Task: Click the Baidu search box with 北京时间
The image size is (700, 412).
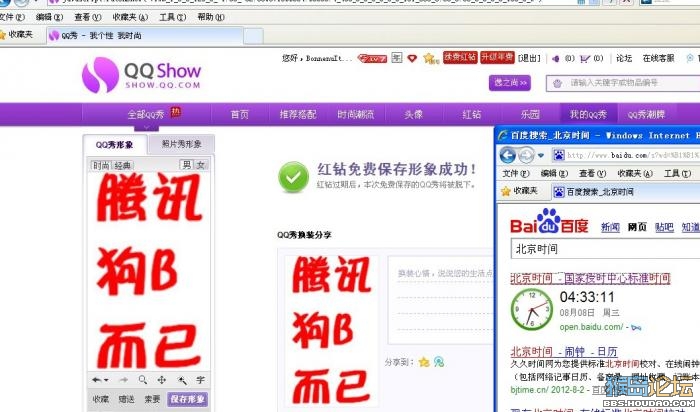Action: [x=605, y=249]
